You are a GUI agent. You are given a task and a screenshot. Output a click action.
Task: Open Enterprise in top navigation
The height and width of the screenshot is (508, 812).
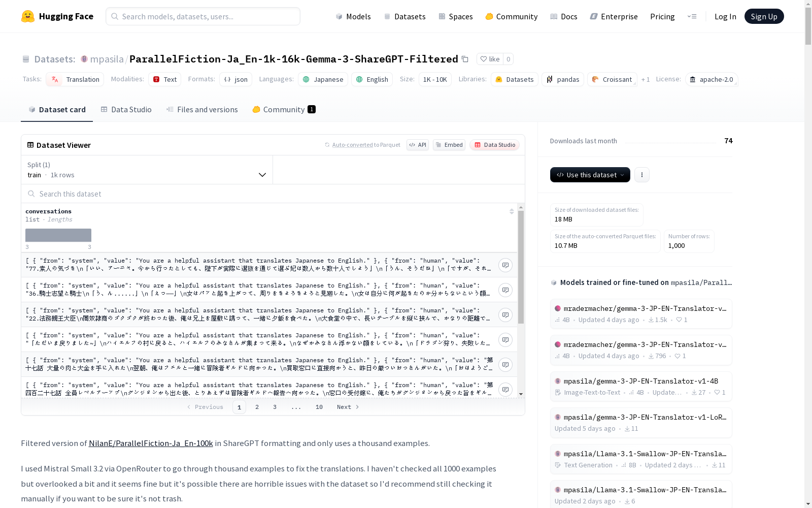[614, 16]
